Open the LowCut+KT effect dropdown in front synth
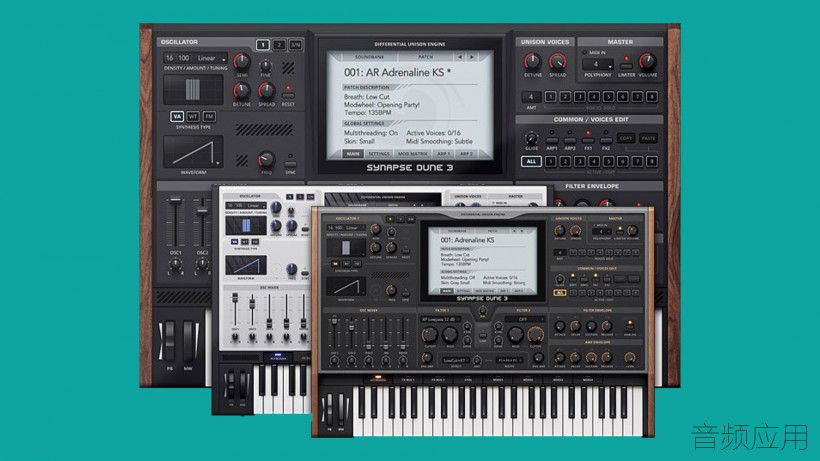This screenshot has width=820, height=461. coord(455,361)
